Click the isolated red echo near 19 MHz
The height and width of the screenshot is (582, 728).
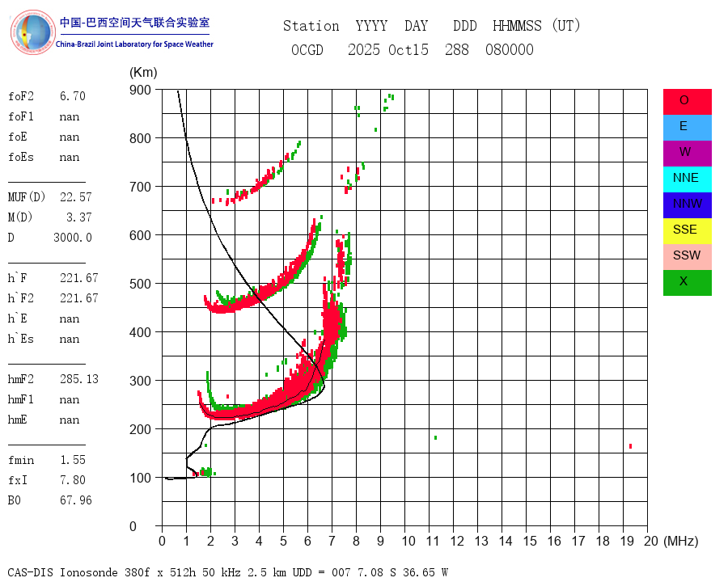coord(630,446)
